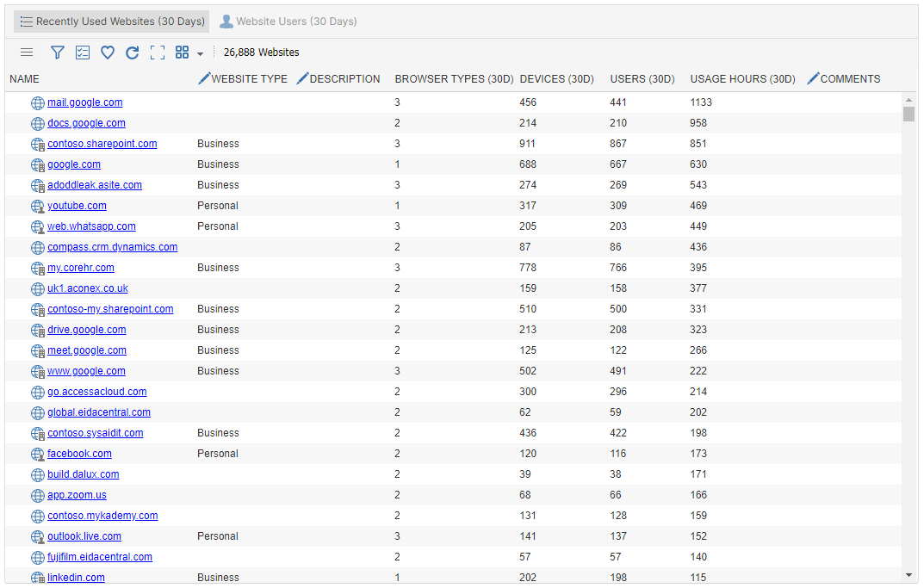Click the personal globe icon for youtube.com
Viewport: 924px width, 588px height.
click(38, 207)
